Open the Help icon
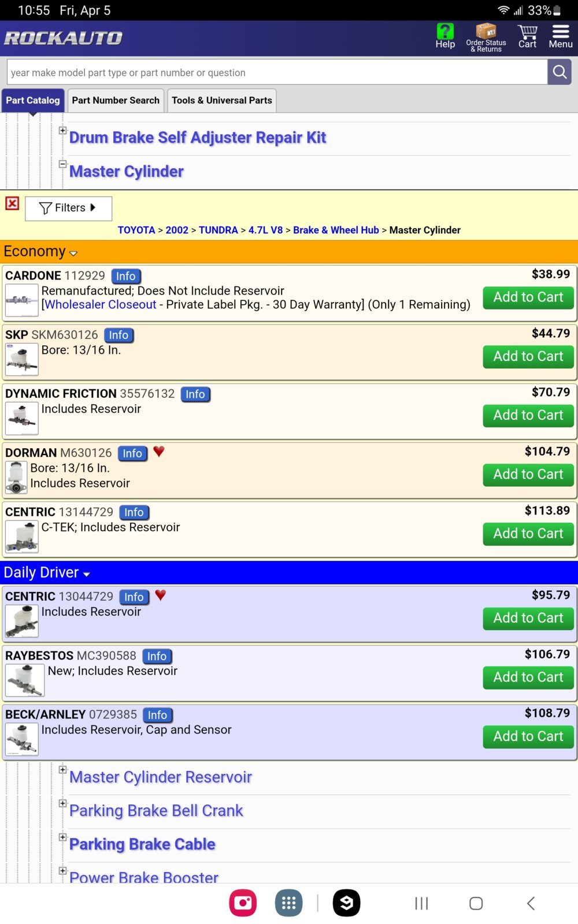 [x=445, y=36]
